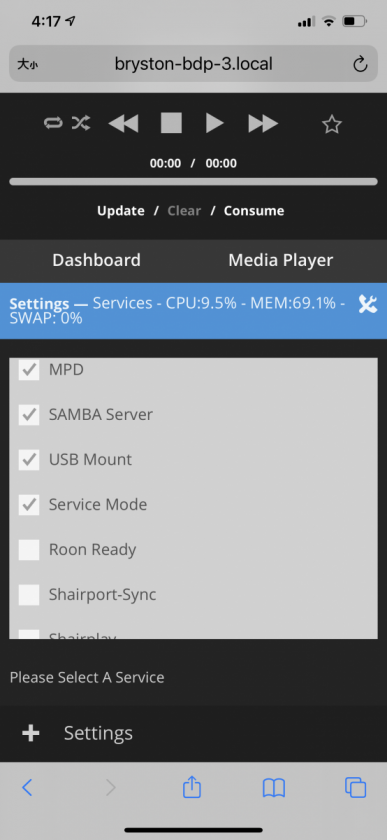
Task: Open Safari bookmarks
Action: pos(273,788)
